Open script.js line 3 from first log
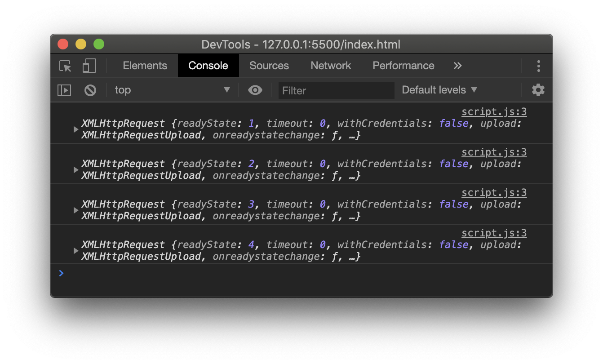This screenshot has width=603, height=364. click(494, 111)
